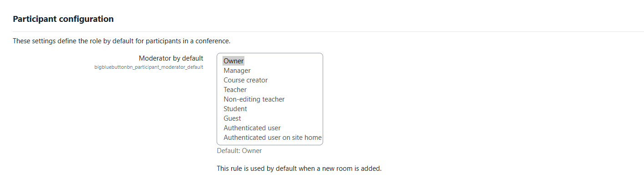Pick the Teacher role in list

(x=235, y=90)
